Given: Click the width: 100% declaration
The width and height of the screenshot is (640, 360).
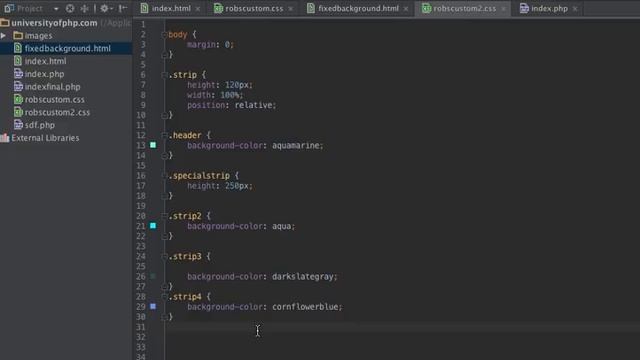Looking at the screenshot, I should click(x=215, y=95).
